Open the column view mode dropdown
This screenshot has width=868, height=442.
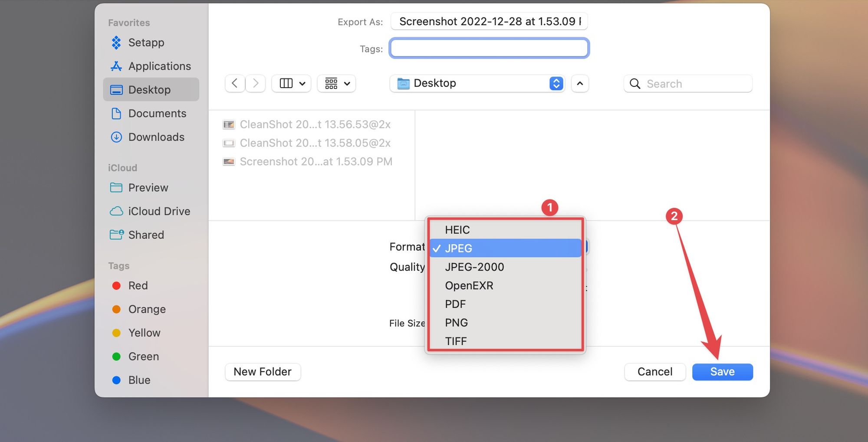coord(292,83)
